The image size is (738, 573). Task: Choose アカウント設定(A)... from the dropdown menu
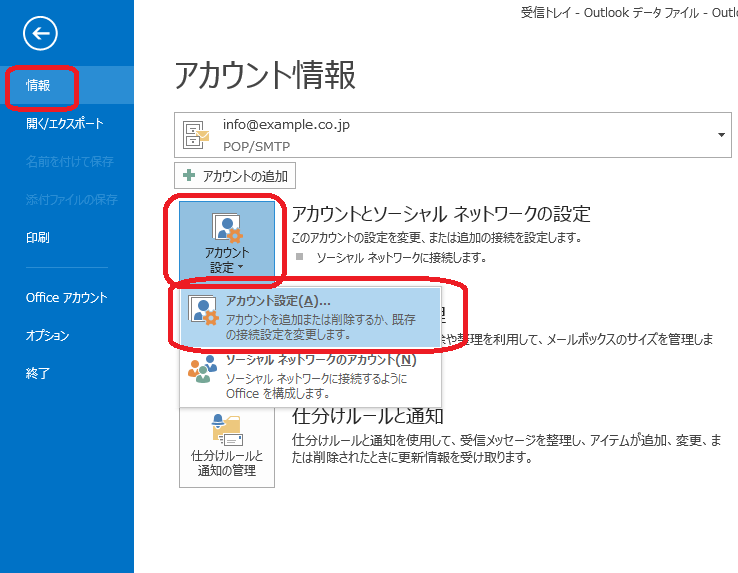pyautogui.click(x=311, y=318)
